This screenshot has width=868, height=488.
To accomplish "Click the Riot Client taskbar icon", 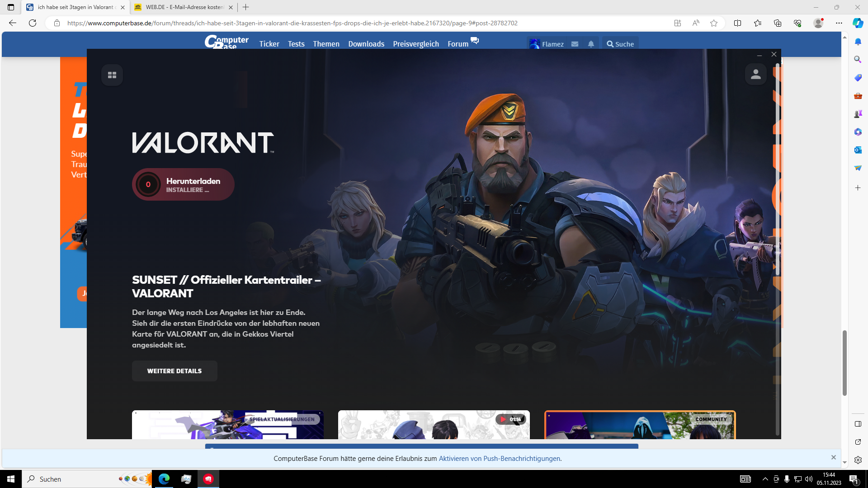I will point(208,479).
